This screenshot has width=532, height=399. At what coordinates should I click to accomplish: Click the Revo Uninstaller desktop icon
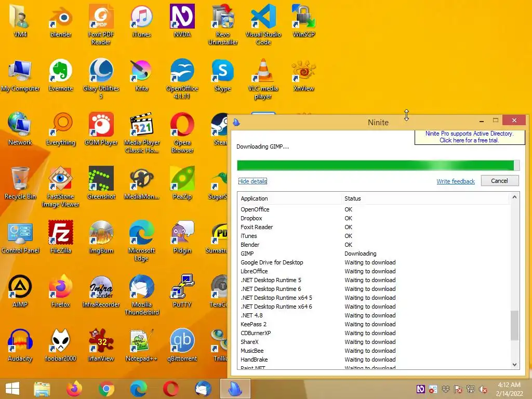click(x=223, y=25)
